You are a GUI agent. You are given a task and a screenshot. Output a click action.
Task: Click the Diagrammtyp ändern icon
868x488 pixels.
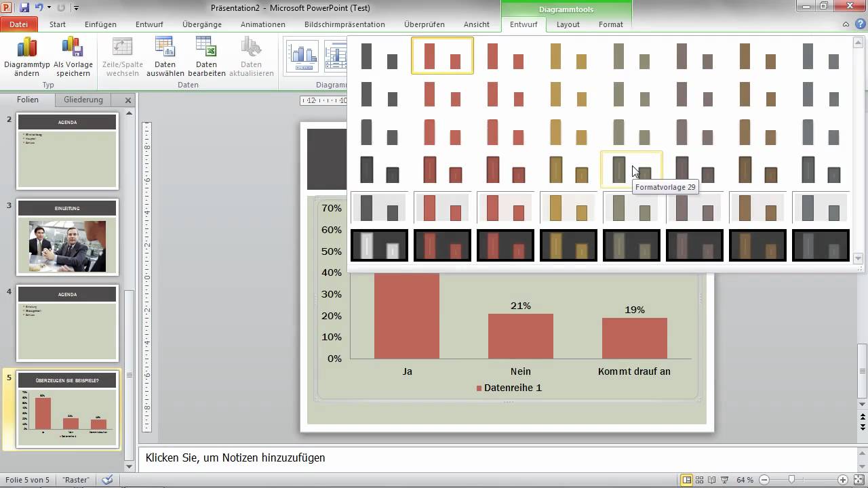[27, 47]
